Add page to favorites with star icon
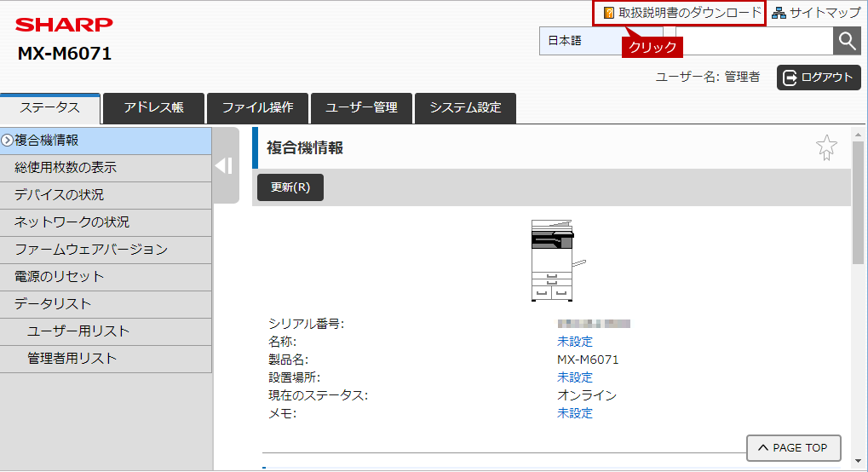 pos(826,147)
